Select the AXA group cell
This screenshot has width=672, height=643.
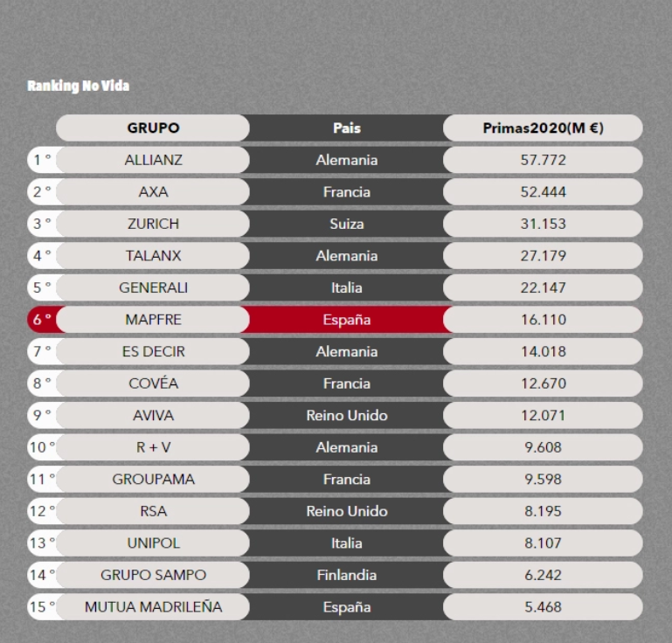(x=153, y=192)
